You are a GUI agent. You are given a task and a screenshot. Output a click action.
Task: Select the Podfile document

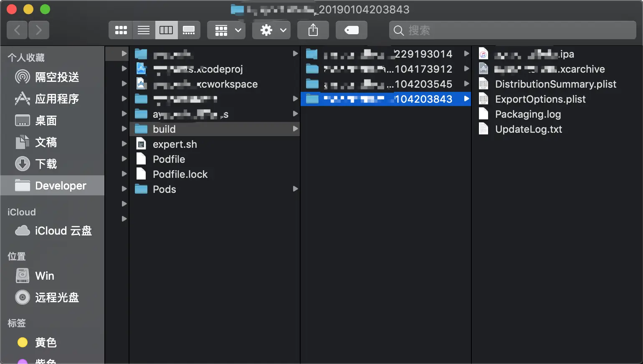pyautogui.click(x=215, y=159)
